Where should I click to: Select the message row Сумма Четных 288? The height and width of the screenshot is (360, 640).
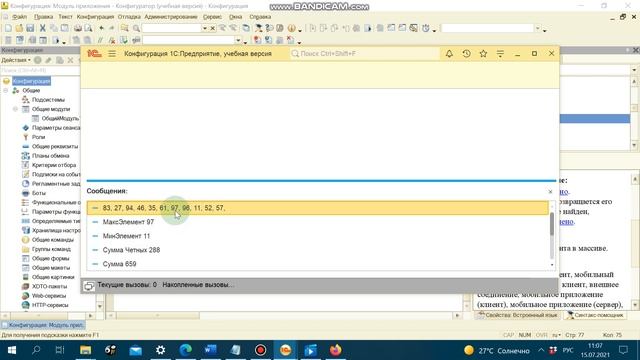[318, 250]
